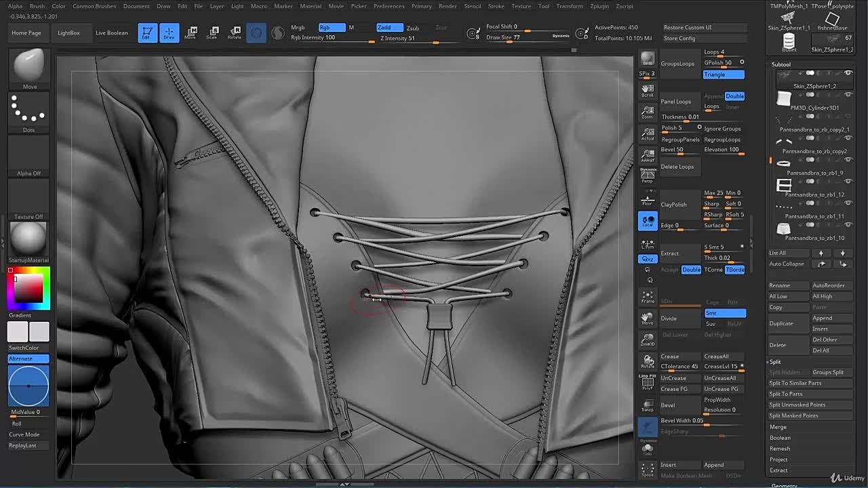Click the BPR render icon
Viewport: 868px width, 488px height.
[x=648, y=60]
